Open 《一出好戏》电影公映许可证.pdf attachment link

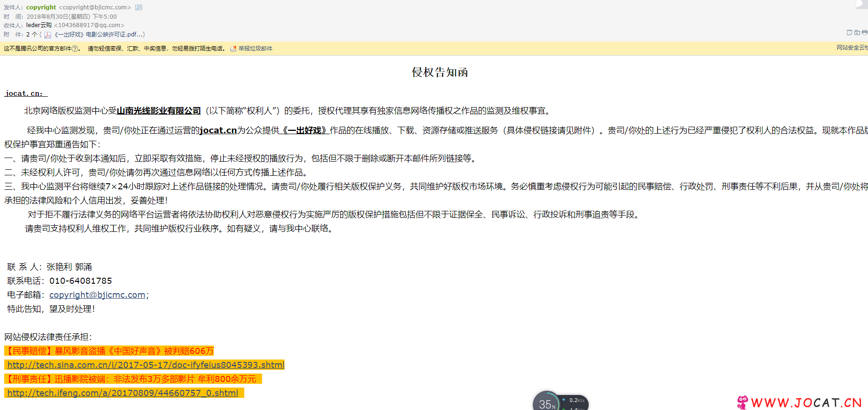[x=99, y=35]
